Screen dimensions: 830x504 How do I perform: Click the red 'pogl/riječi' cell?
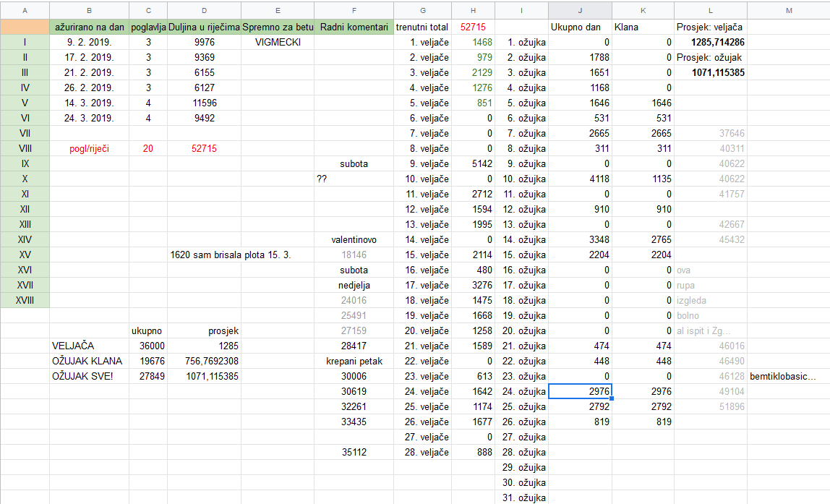89,148
